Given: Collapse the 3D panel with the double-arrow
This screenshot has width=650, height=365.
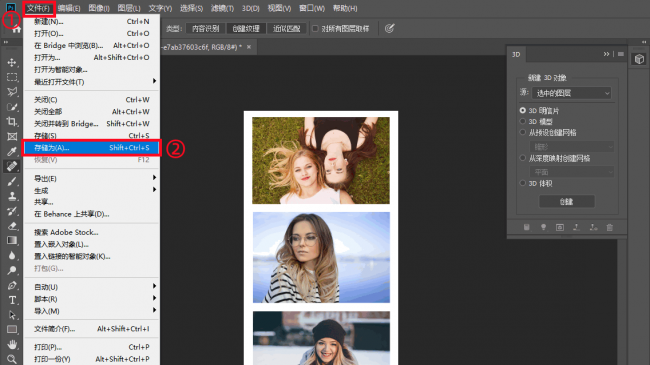Looking at the screenshot, I should click(606, 54).
